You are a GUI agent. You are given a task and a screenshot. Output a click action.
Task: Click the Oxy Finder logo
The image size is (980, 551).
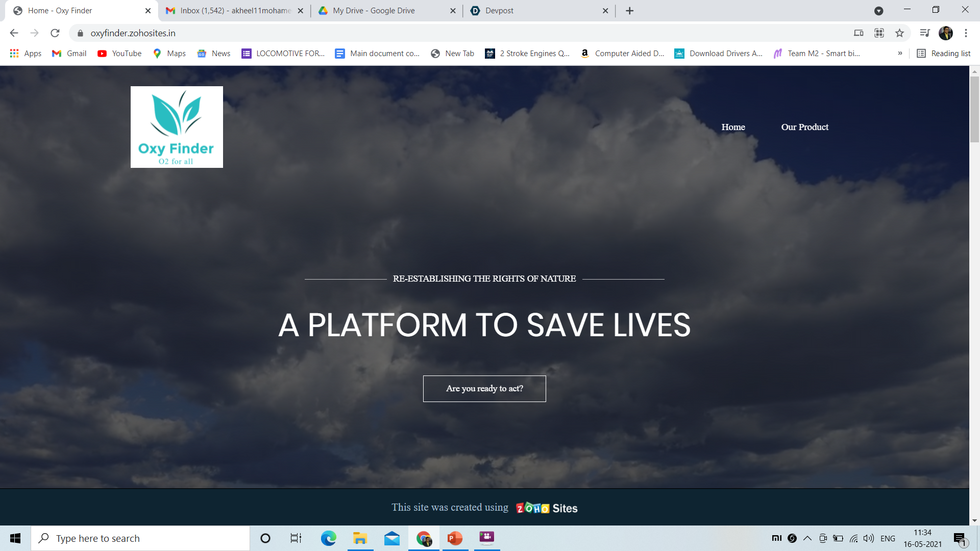pyautogui.click(x=177, y=127)
